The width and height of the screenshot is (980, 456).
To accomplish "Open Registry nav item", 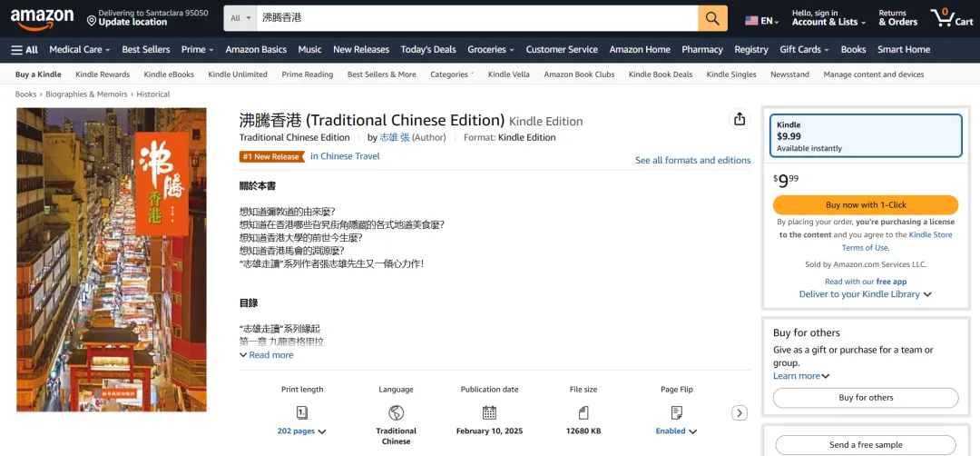I will [x=751, y=49].
